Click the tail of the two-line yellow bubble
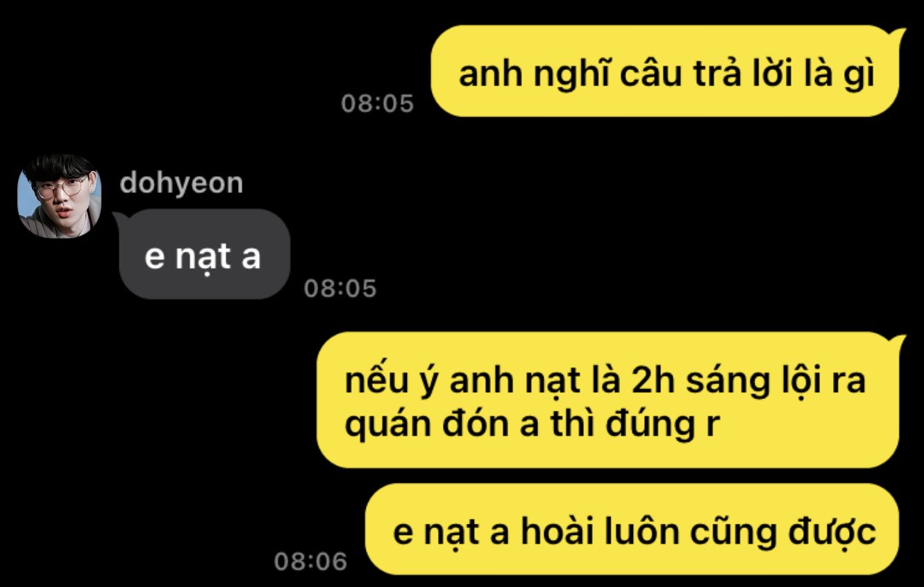The height and width of the screenshot is (587, 924). coord(898,341)
